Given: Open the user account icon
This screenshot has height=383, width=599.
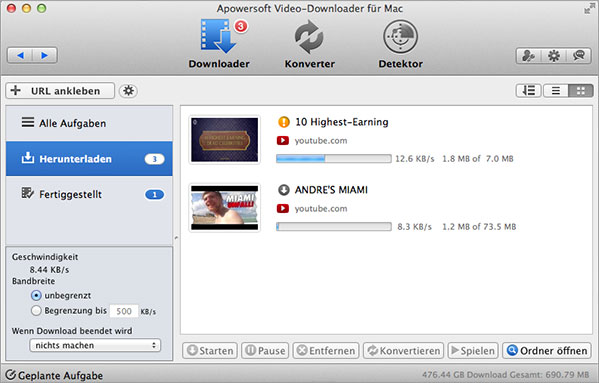Looking at the screenshot, I should pos(529,56).
